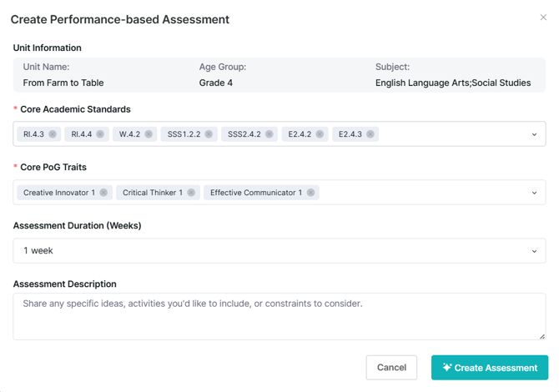Grab the description textarea resize handle
Image resolution: width=559 pixels, height=392 pixels.
(541, 336)
